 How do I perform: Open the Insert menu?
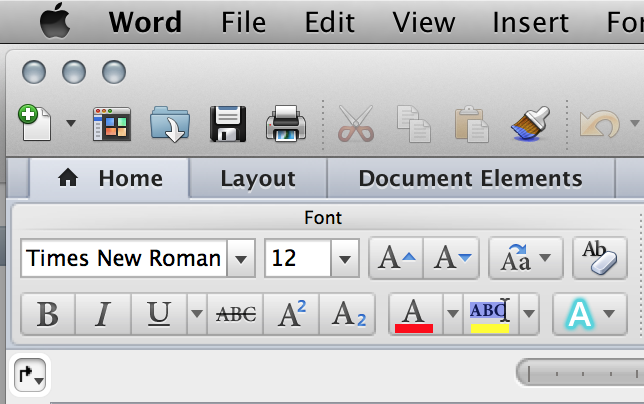coord(530,22)
